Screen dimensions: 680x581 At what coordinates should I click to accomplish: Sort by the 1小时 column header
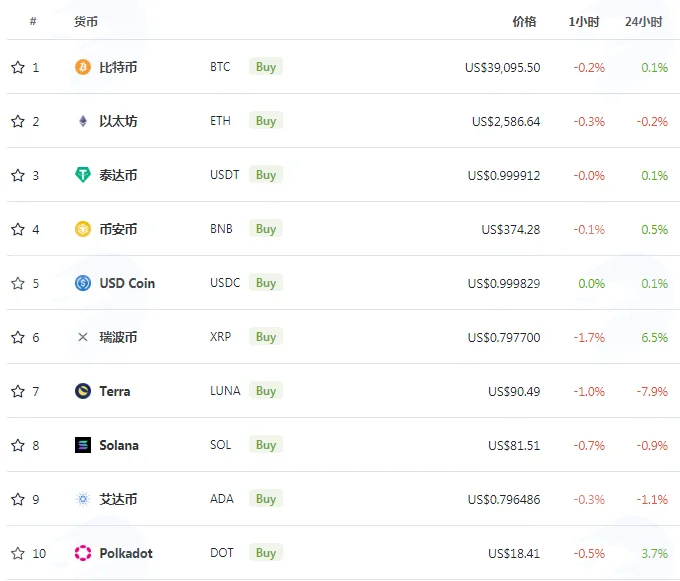[584, 22]
